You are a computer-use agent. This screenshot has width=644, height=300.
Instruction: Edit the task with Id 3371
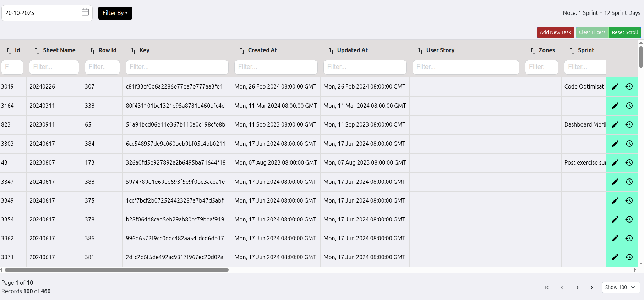(615, 257)
